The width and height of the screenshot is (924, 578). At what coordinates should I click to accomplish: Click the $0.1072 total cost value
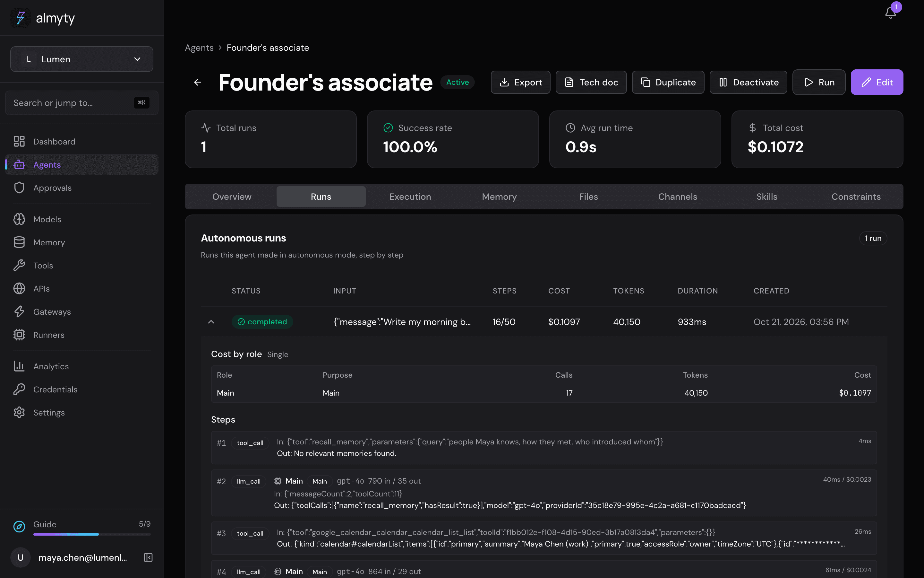[775, 147]
